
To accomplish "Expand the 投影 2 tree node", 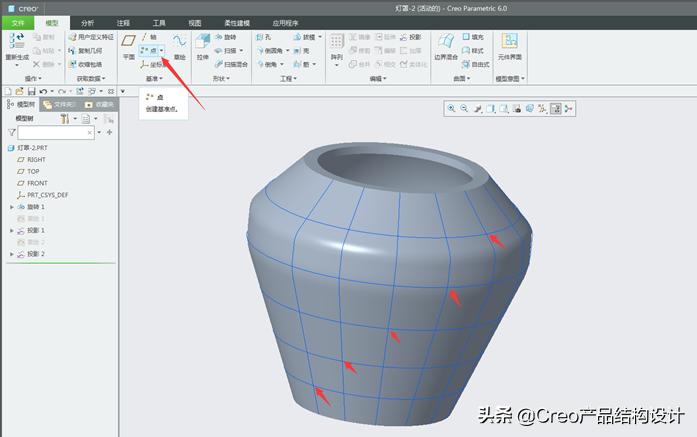I will [x=11, y=254].
